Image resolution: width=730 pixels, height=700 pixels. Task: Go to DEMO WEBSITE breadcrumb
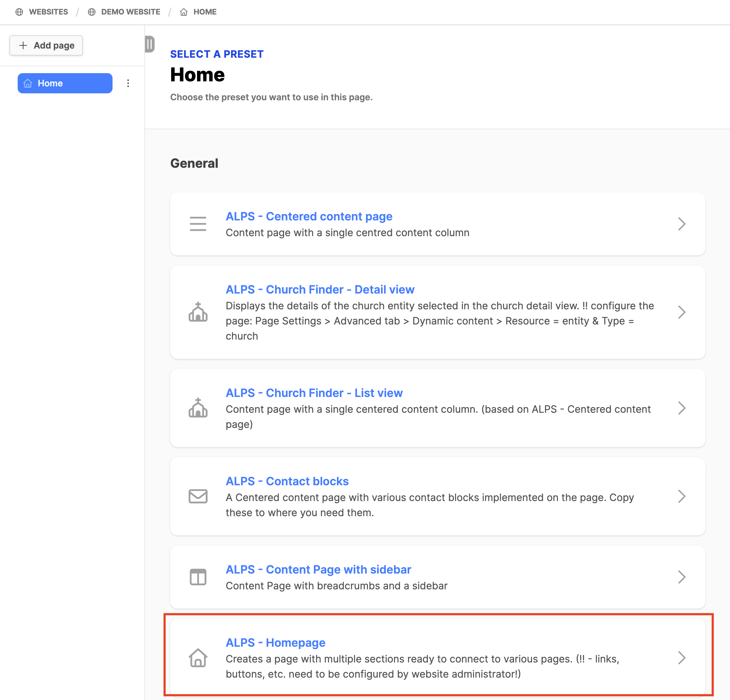pos(130,12)
